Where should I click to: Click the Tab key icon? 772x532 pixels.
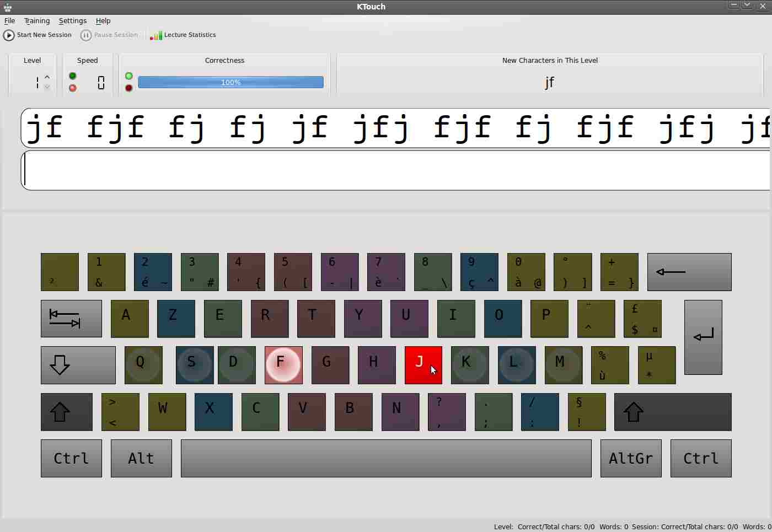[x=71, y=319]
